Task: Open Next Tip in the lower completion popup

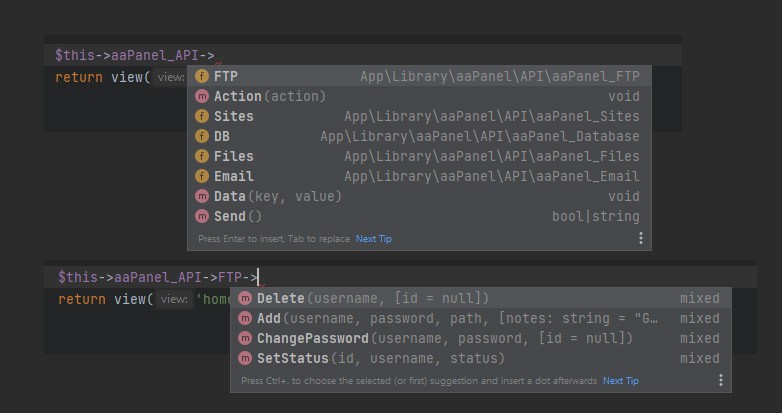Action: click(620, 381)
